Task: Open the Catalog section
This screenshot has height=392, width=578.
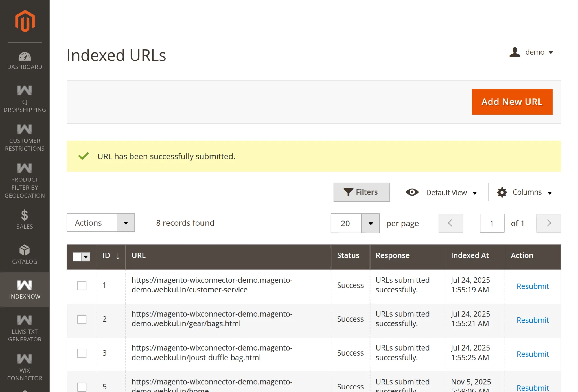Action: (x=25, y=254)
